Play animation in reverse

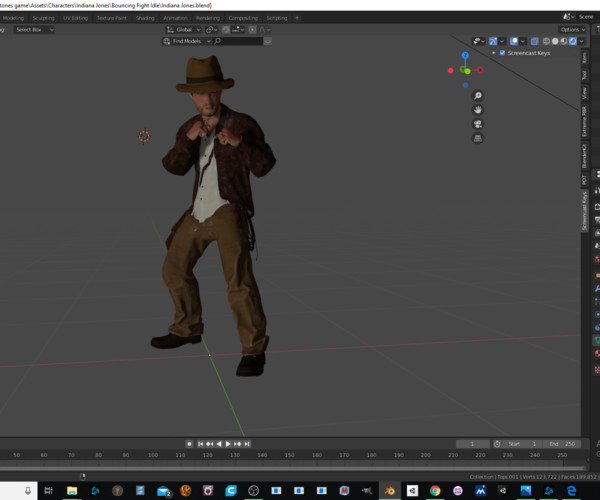219,444
